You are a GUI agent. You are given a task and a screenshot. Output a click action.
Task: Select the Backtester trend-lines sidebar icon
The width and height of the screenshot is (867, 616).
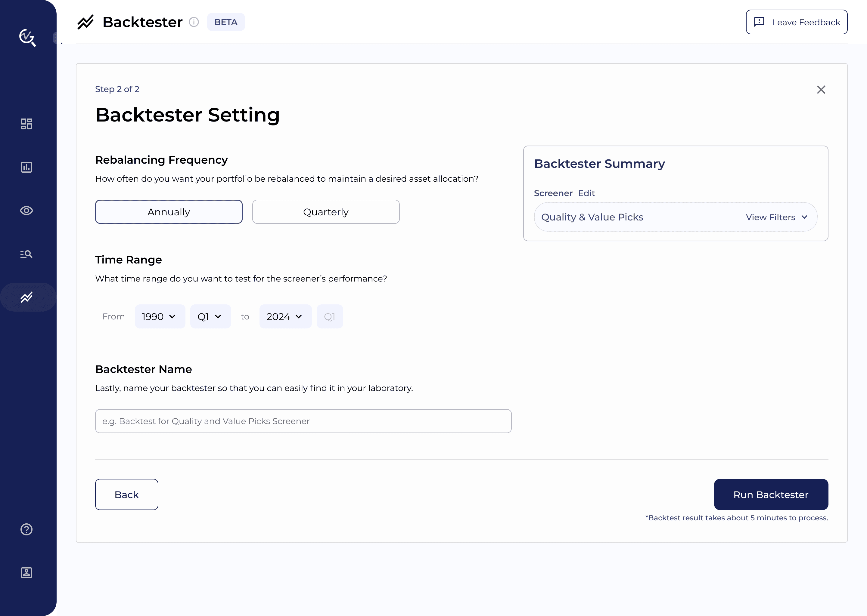(x=26, y=297)
